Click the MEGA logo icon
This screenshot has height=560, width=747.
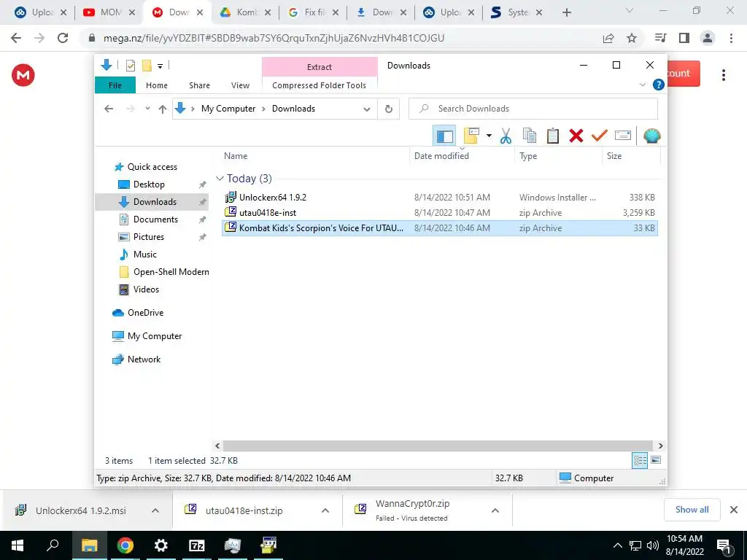click(23, 75)
